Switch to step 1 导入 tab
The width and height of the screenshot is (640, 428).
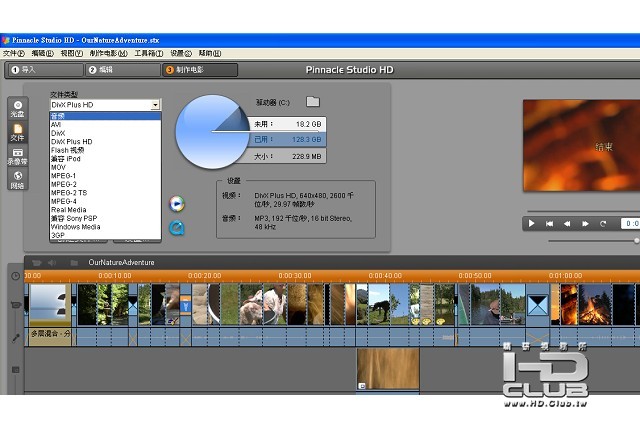(x=44, y=70)
